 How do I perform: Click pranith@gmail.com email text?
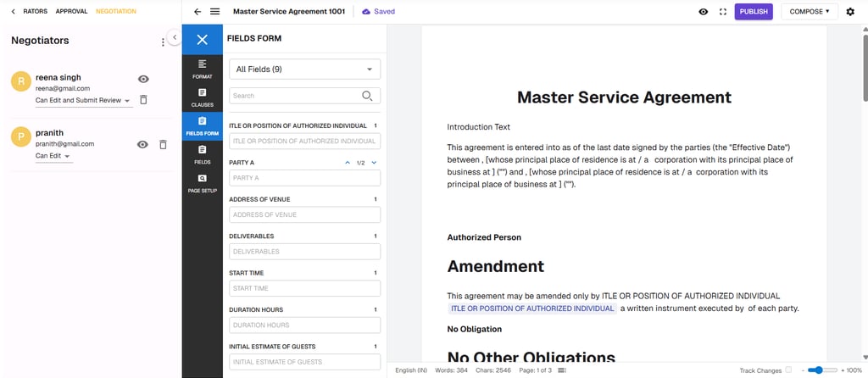point(64,144)
